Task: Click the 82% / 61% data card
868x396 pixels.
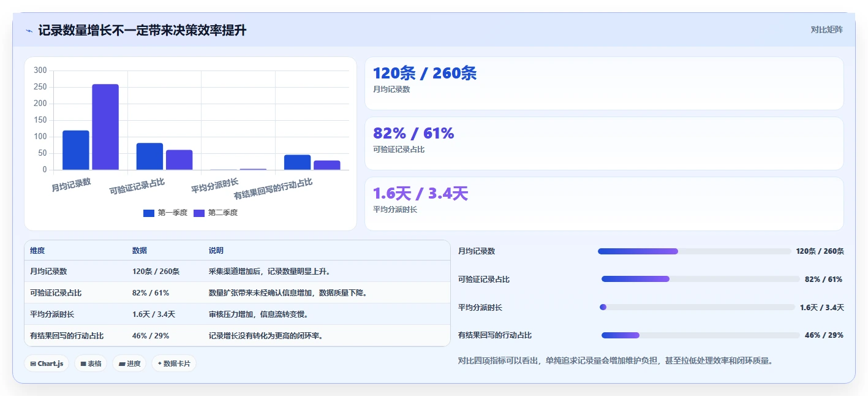Action: point(604,143)
